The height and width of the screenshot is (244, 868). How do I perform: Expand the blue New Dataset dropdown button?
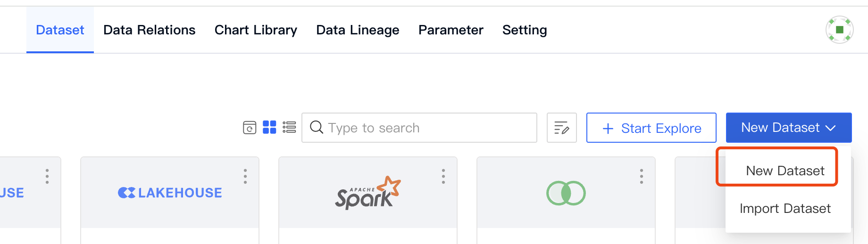(x=788, y=128)
